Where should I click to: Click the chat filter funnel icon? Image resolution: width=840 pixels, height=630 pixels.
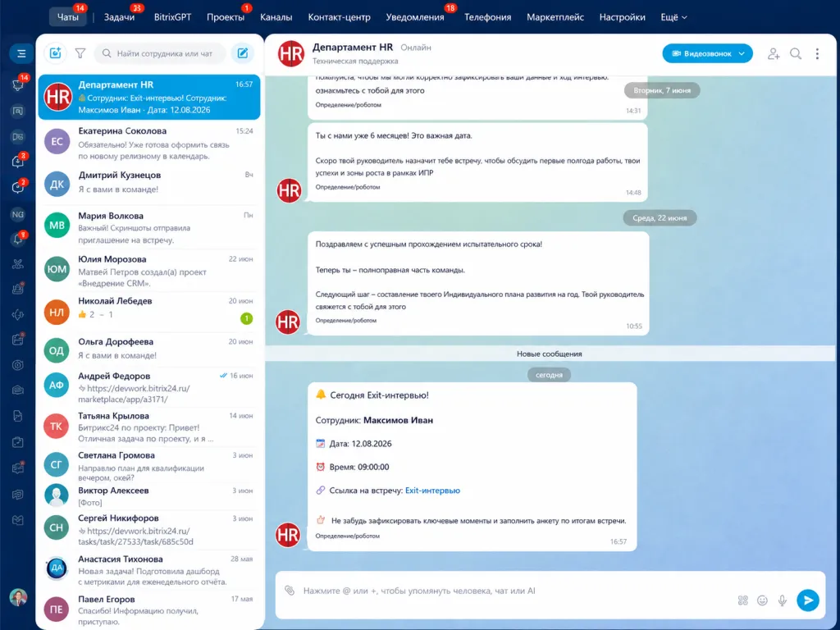[x=80, y=53]
